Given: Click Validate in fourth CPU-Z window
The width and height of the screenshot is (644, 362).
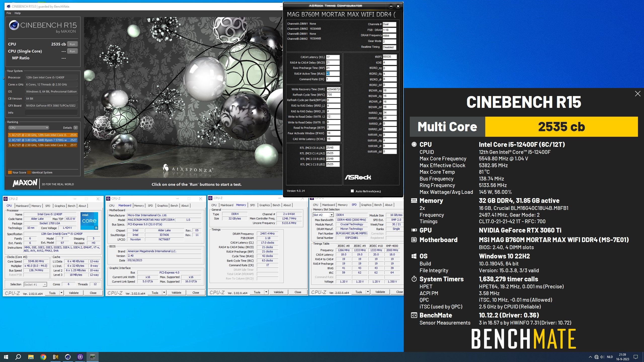Looking at the screenshot, I should (x=380, y=292).
